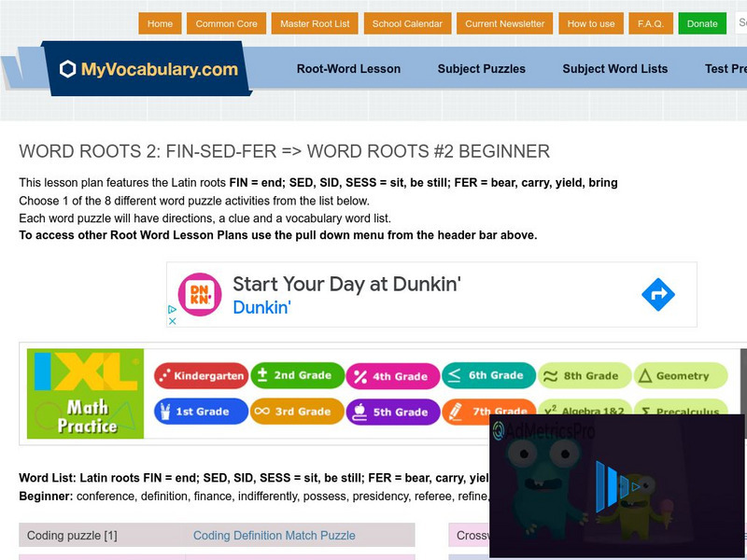Screen dimensions: 747x560
Task: Play the AdMetricsPro video overlay
Action: (x=616, y=485)
